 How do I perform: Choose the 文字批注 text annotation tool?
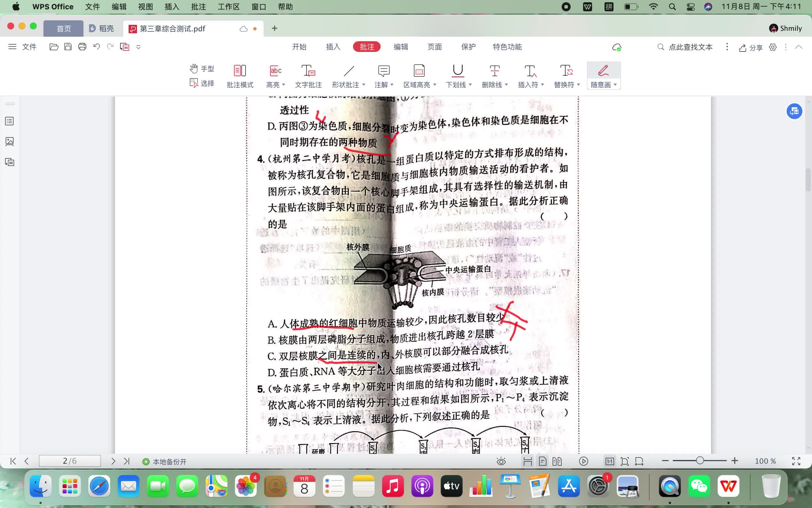pyautogui.click(x=308, y=76)
